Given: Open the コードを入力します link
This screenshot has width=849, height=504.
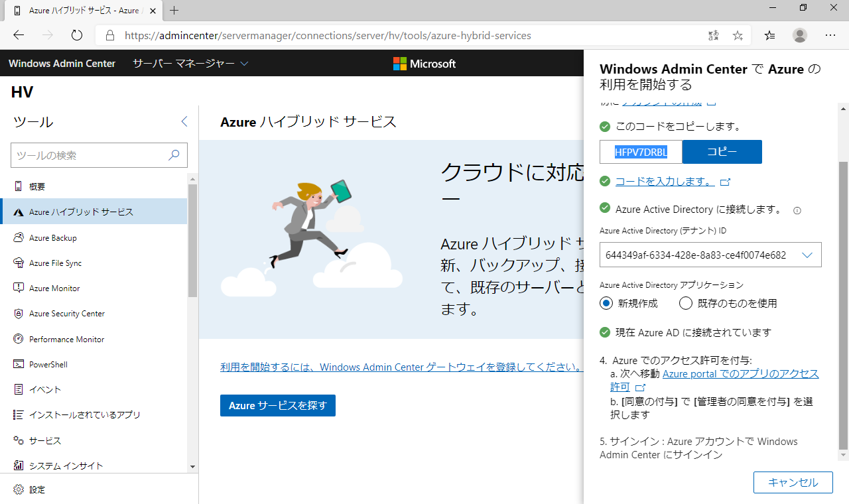Looking at the screenshot, I should point(665,181).
